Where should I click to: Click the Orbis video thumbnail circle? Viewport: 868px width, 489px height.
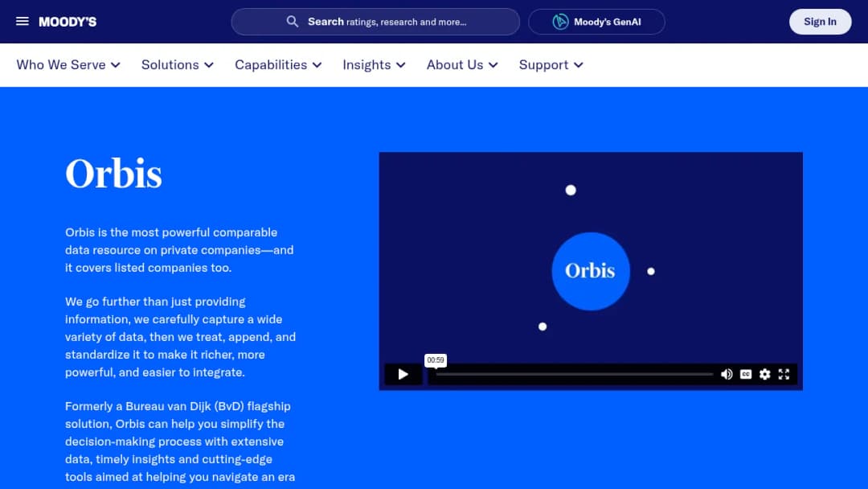(x=591, y=271)
